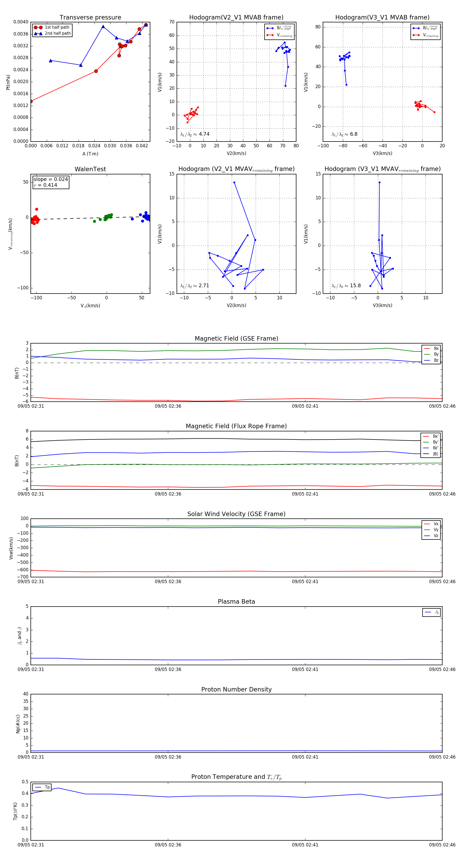Click the 'Hodogram (V2_V1 MVAV remaining frame)' title
473x868 pixels.
tap(236, 169)
